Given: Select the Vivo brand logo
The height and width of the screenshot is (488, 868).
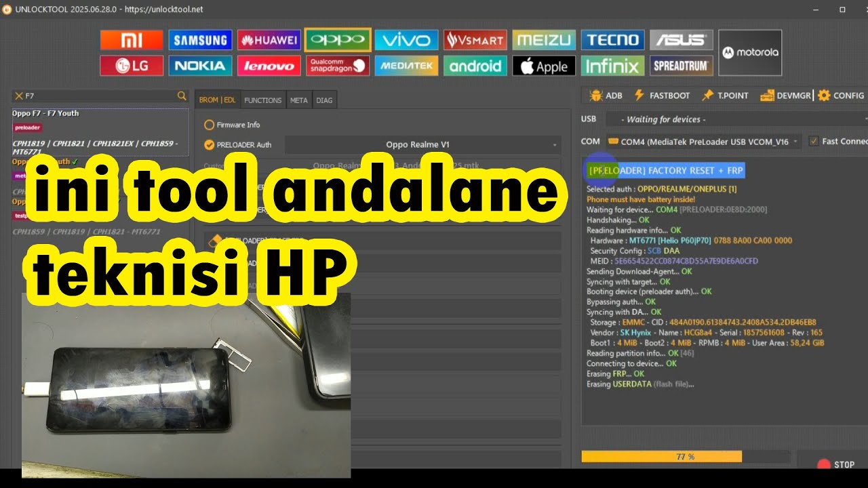Looking at the screenshot, I should [x=406, y=40].
